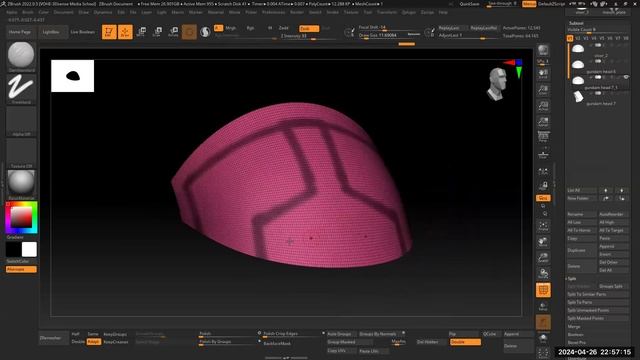Collapse the Subtool panel header
The image size is (640, 360).
(x=576, y=23)
